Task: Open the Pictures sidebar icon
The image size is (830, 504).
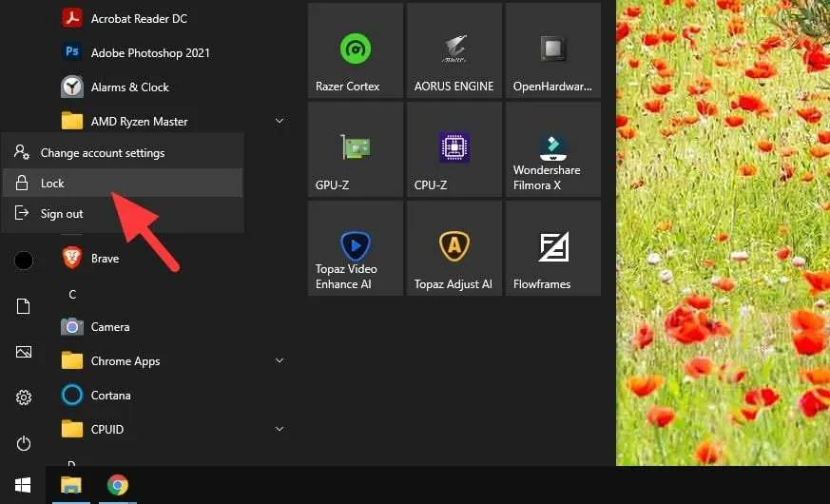Action: click(x=23, y=352)
